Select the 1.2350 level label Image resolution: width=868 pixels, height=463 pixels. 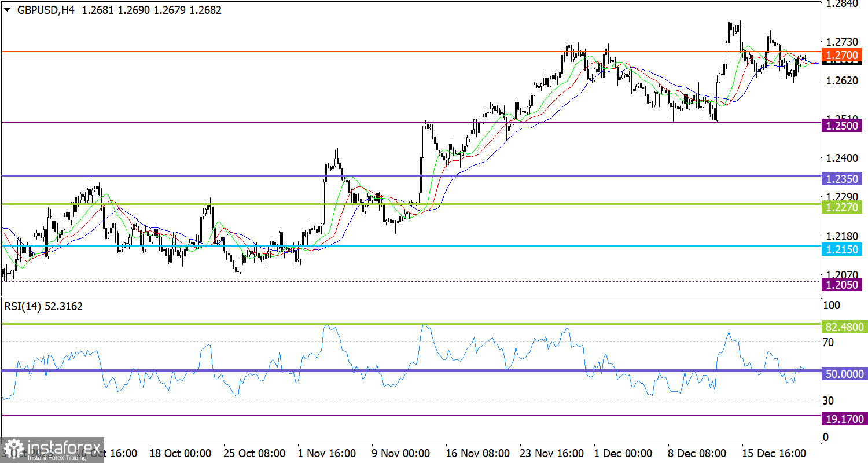(x=841, y=180)
